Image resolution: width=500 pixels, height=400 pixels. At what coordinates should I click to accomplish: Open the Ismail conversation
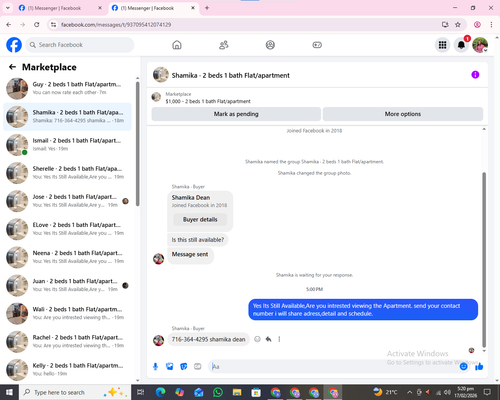67,145
